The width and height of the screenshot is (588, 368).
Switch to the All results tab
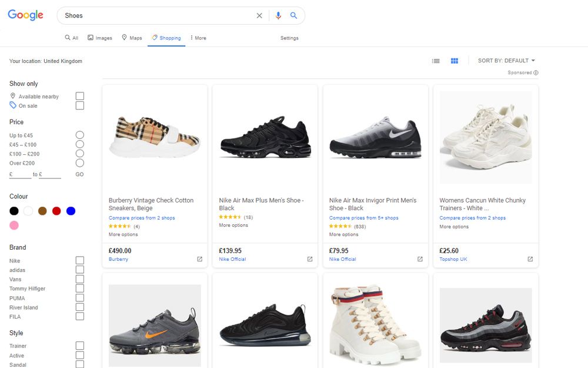click(71, 38)
